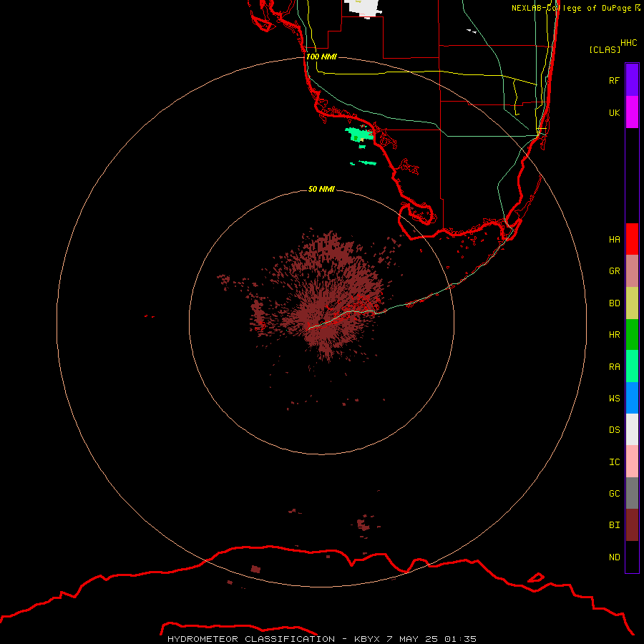644x644 pixels.
Task: Click the 50 NMI range ring label
Action: tap(321, 189)
